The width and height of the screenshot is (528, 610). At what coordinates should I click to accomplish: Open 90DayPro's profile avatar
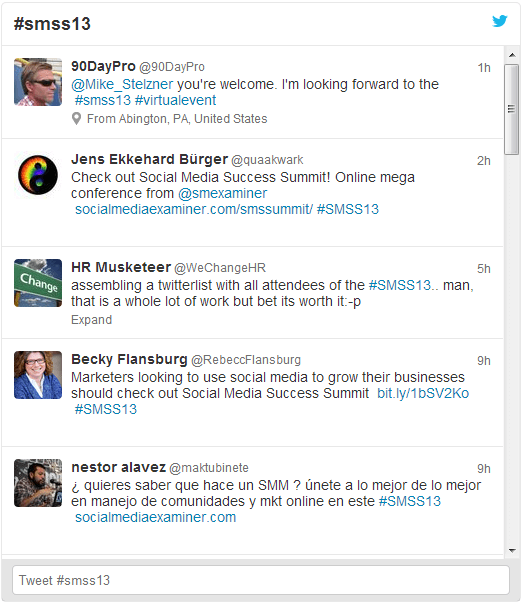pos(38,82)
